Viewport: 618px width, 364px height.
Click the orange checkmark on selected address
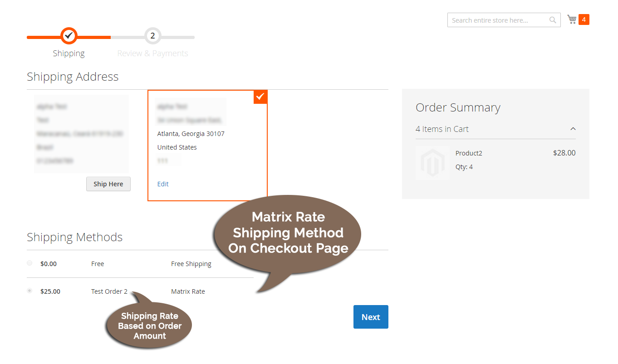pyautogui.click(x=260, y=97)
